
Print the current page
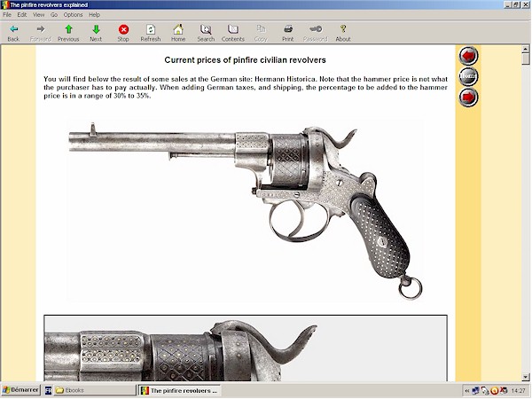coord(288,34)
